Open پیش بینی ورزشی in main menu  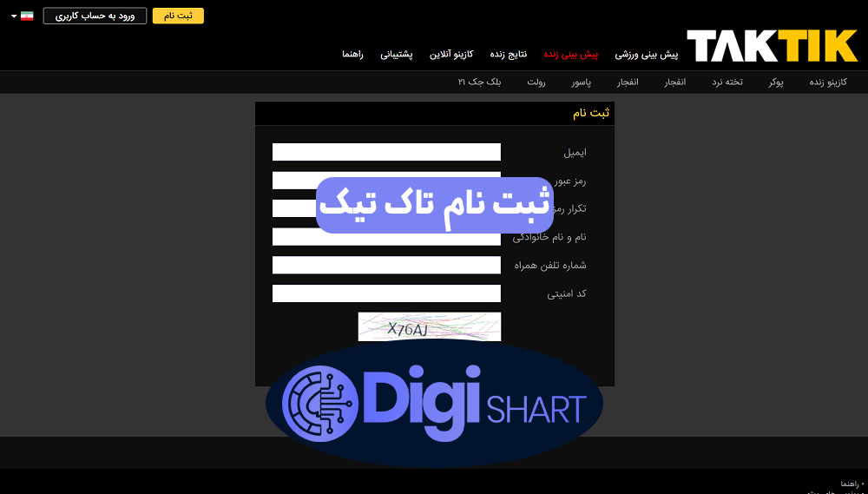click(647, 55)
